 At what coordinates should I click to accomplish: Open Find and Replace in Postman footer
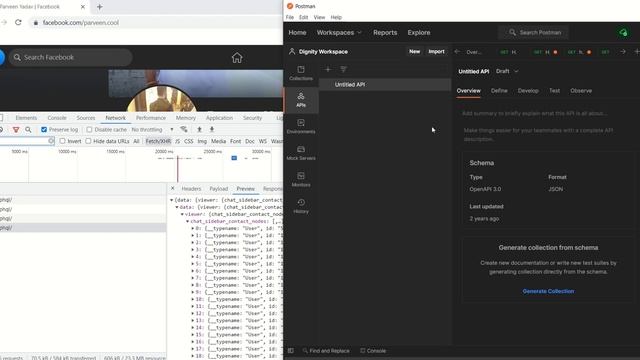point(326,351)
